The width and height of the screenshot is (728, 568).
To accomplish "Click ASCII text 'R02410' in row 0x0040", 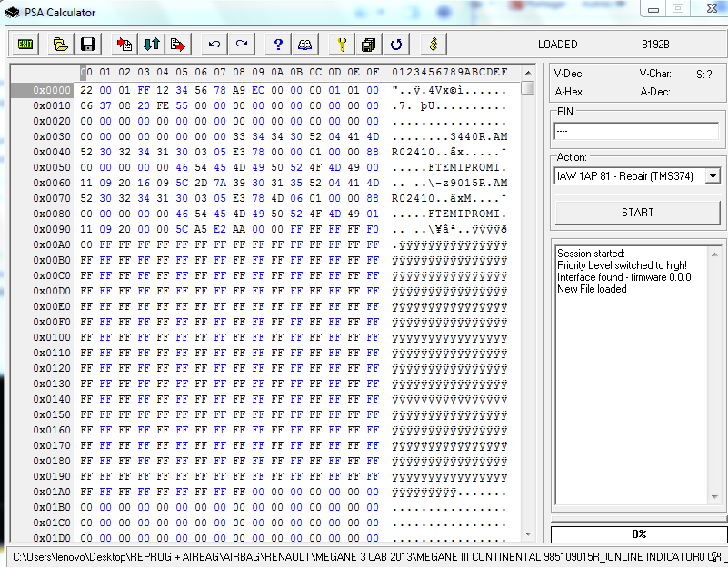I will click(x=414, y=152).
